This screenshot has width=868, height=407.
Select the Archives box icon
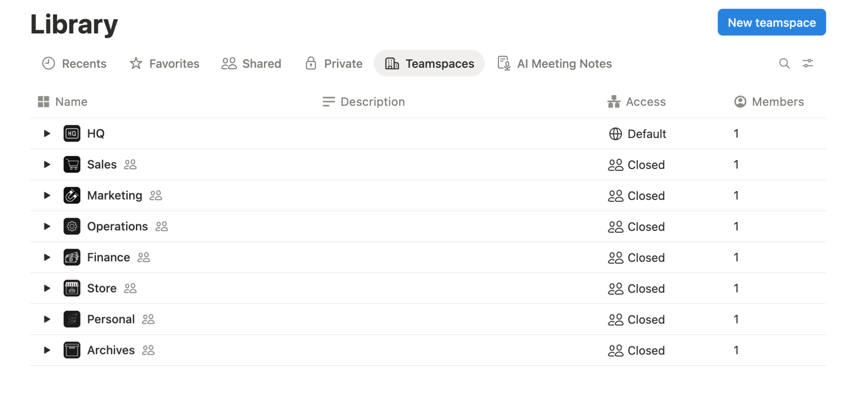[72, 350]
